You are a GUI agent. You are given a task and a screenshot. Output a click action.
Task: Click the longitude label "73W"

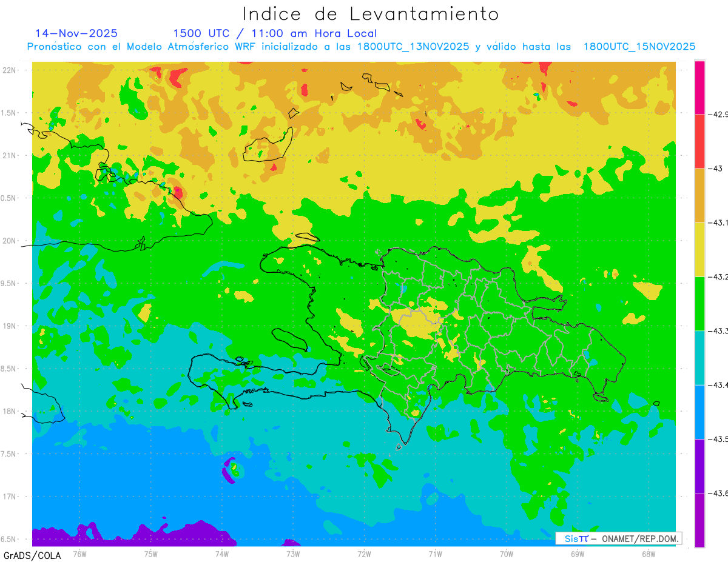click(293, 554)
